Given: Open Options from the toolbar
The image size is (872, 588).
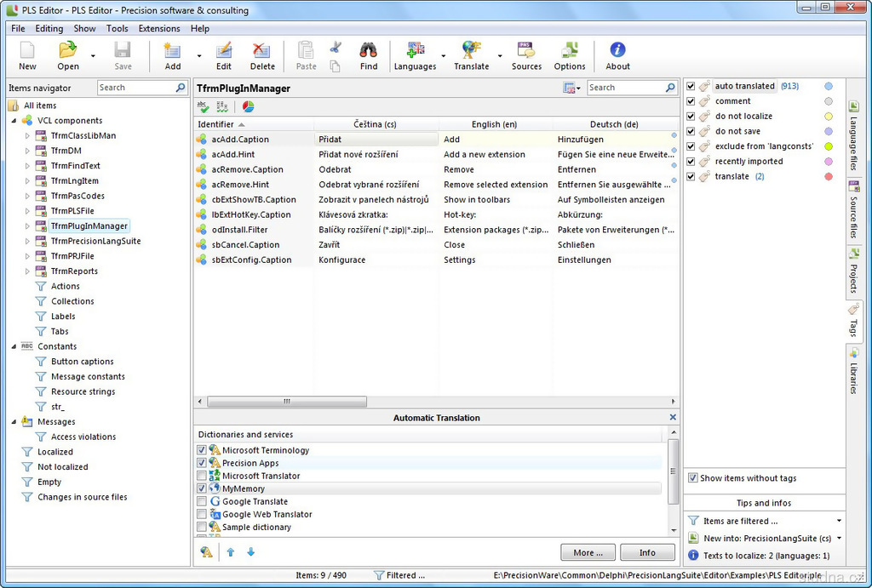Looking at the screenshot, I should (570, 52).
